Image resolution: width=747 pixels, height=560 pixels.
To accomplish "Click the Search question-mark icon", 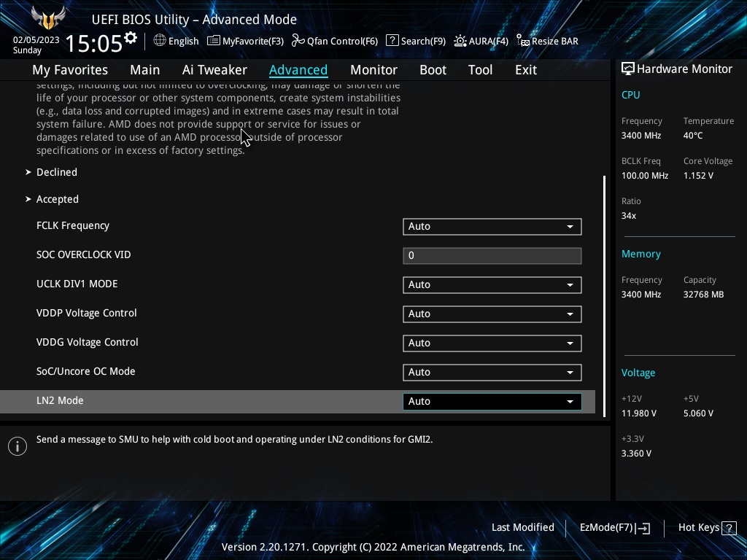I will point(392,41).
